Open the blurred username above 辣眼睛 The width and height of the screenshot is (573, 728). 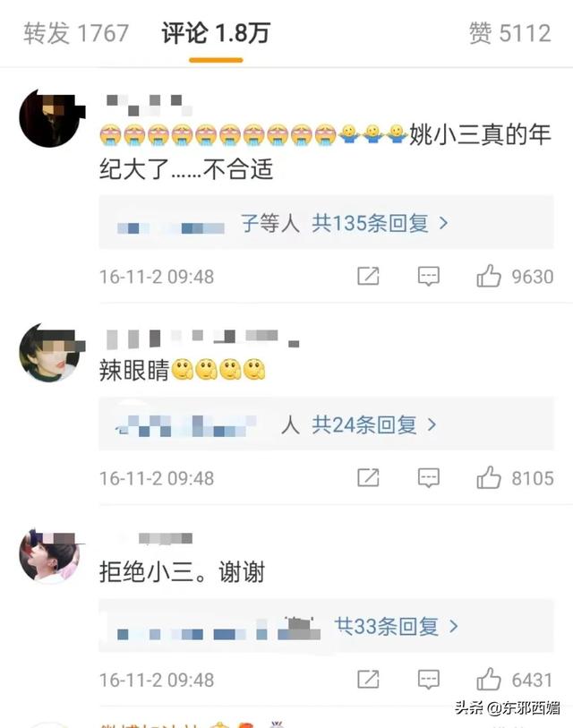coord(203,338)
